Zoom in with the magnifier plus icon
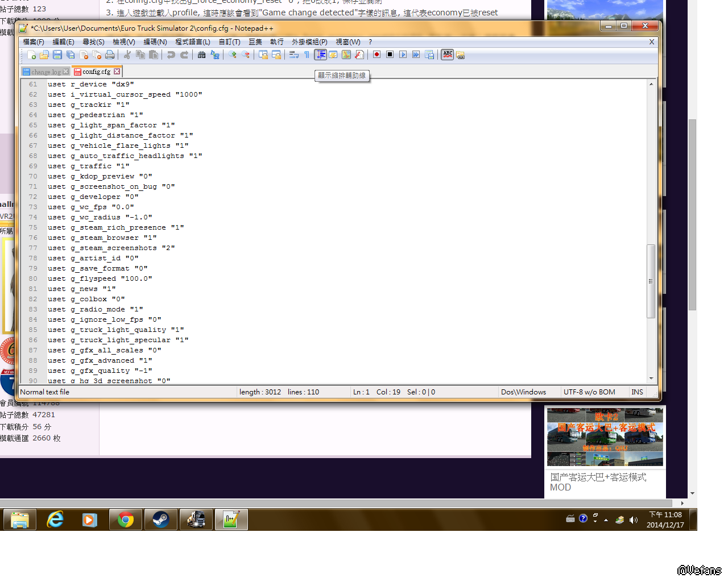 (232, 55)
